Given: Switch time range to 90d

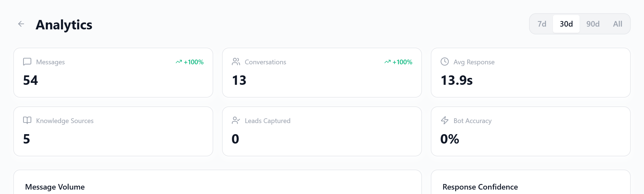Looking at the screenshot, I should (x=593, y=24).
